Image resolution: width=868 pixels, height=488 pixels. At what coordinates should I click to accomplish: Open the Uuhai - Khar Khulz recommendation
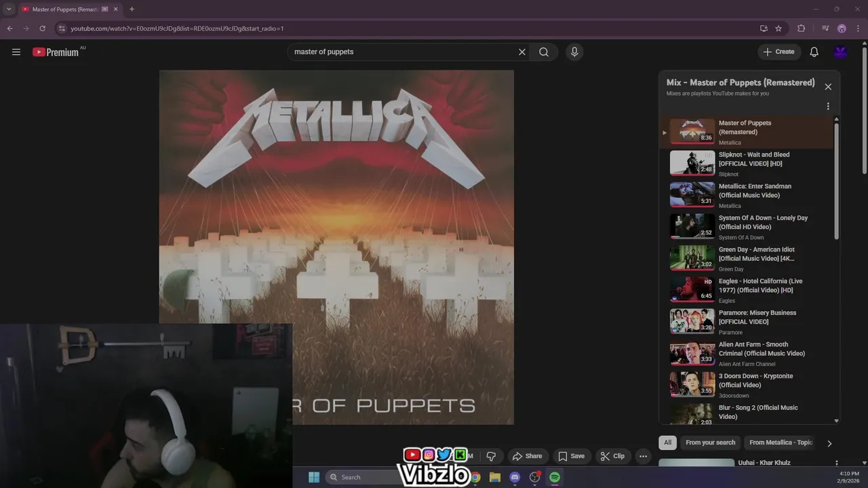click(764, 463)
